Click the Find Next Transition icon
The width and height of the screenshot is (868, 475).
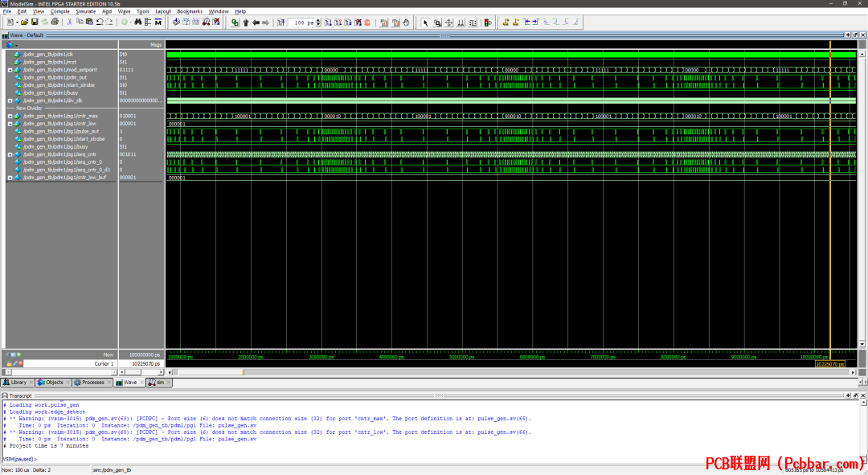[536, 23]
